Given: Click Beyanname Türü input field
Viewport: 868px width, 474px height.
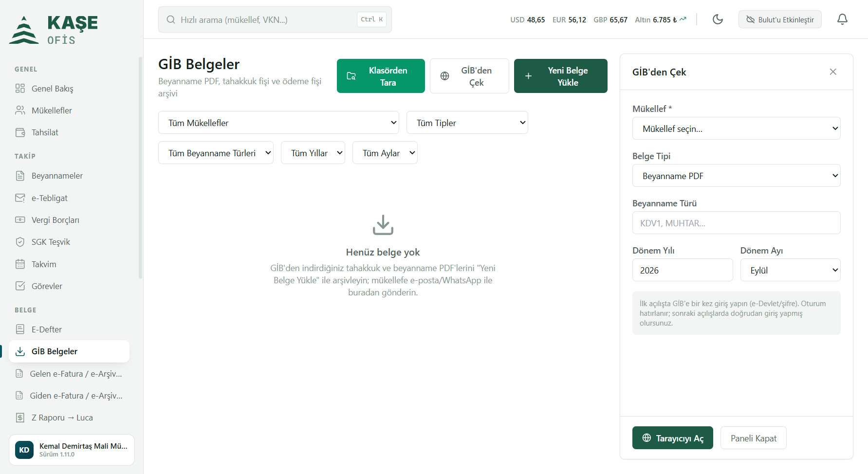Looking at the screenshot, I should pos(736,223).
